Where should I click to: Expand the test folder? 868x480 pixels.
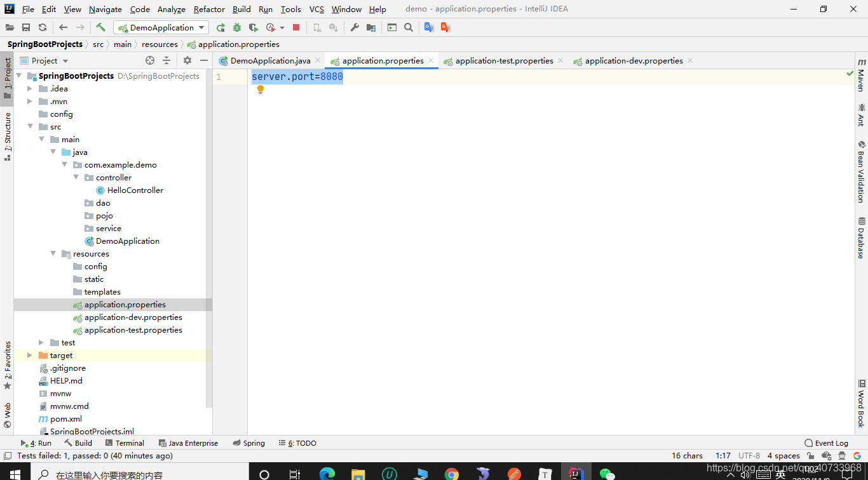pos(41,342)
